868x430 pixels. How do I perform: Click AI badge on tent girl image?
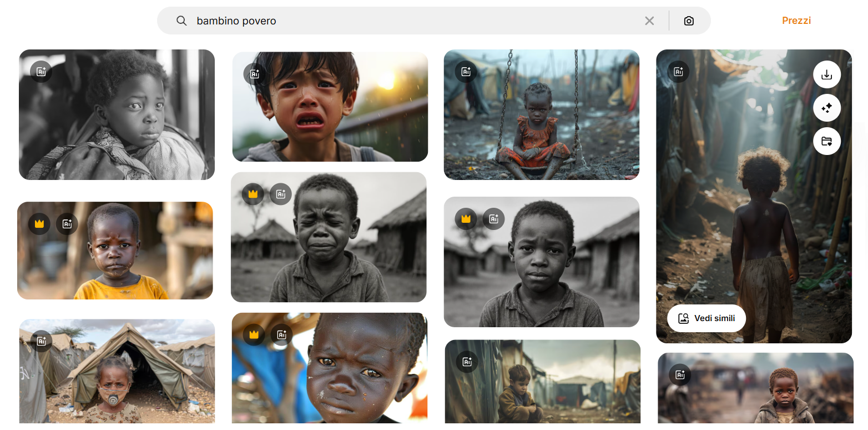click(x=42, y=341)
